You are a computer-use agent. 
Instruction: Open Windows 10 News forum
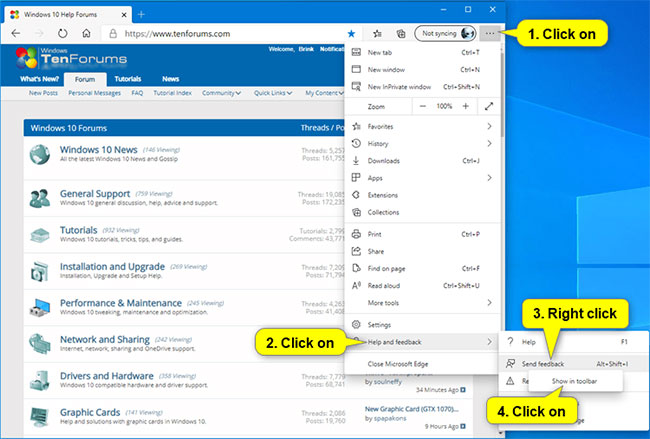point(98,150)
